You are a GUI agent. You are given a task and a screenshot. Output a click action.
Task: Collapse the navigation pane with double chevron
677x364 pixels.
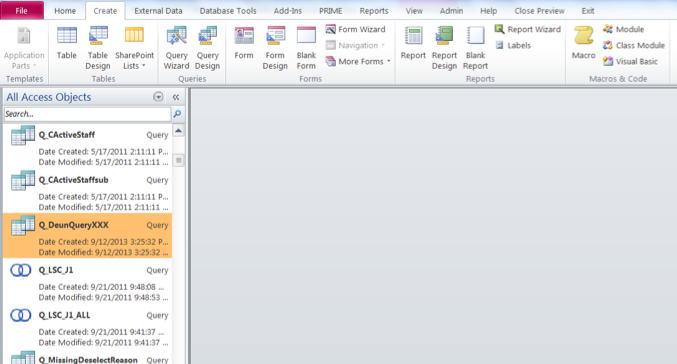[176, 97]
